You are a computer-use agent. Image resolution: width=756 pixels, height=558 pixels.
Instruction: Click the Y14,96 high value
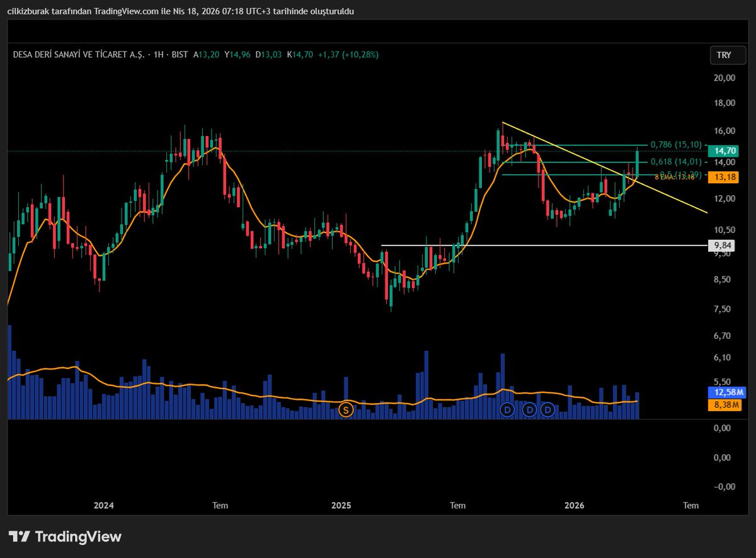pos(238,55)
